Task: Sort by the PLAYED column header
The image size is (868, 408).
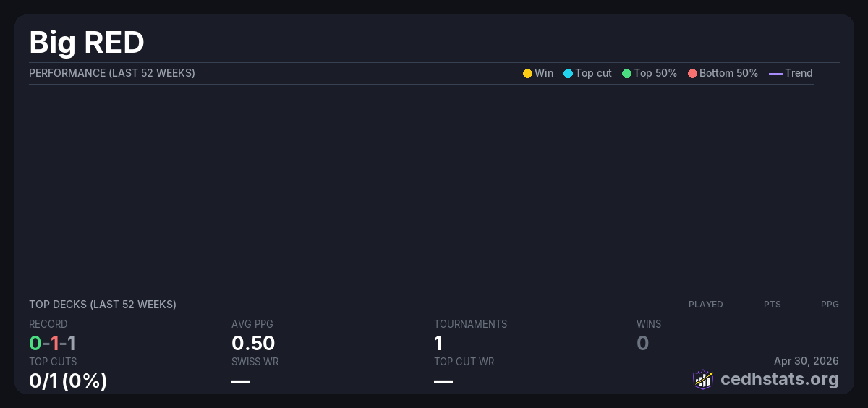Action: coord(705,305)
